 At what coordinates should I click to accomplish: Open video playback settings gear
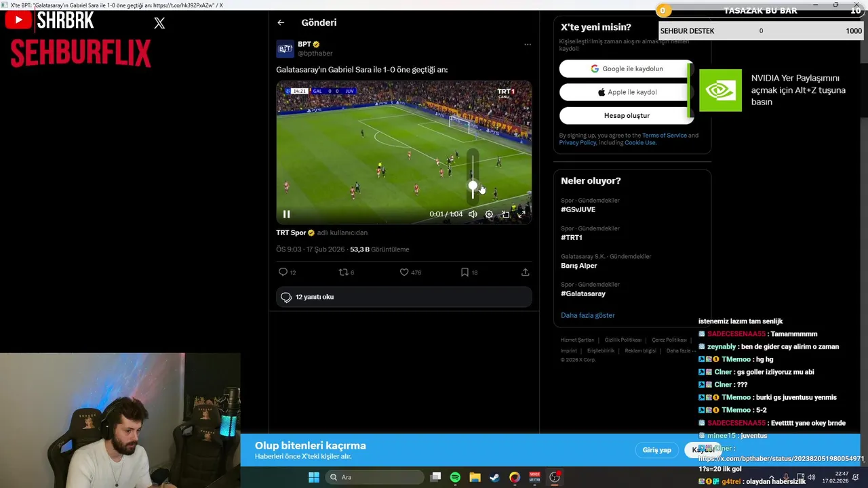[x=489, y=214]
